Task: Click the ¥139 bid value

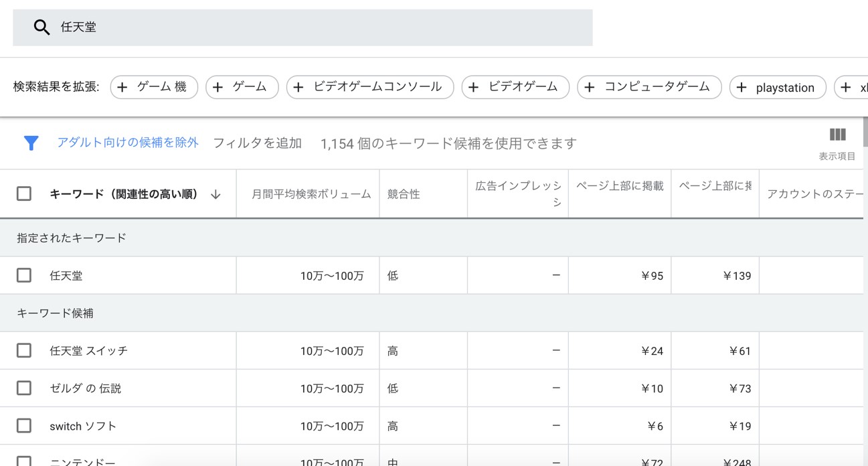Action: pos(736,276)
